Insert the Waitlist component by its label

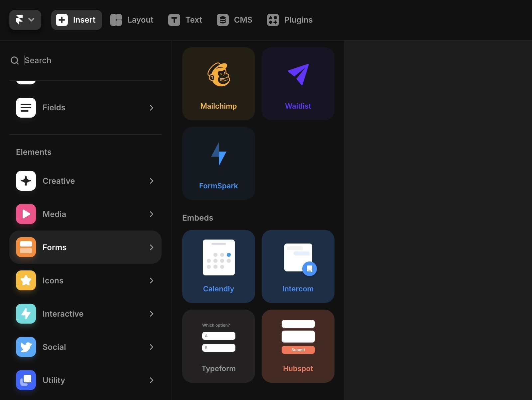298,106
